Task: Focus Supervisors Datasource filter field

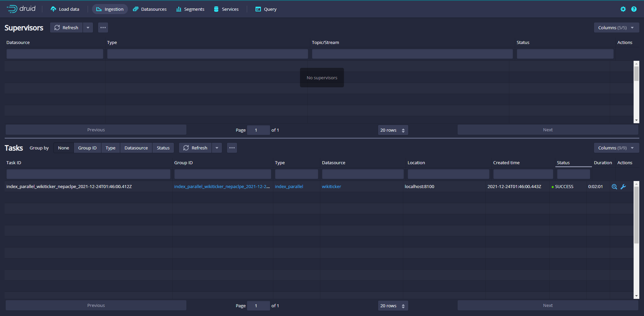Action: [55, 54]
